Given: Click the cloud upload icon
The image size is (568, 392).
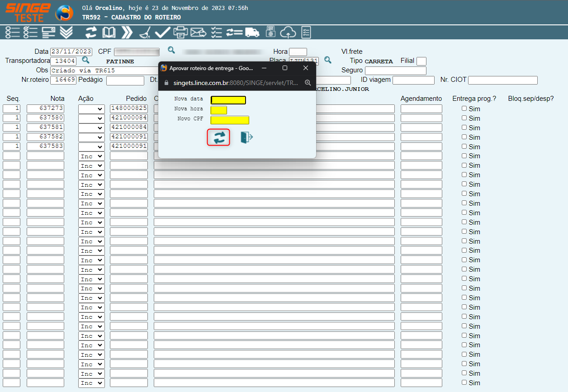Looking at the screenshot, I should click(288, 33).
